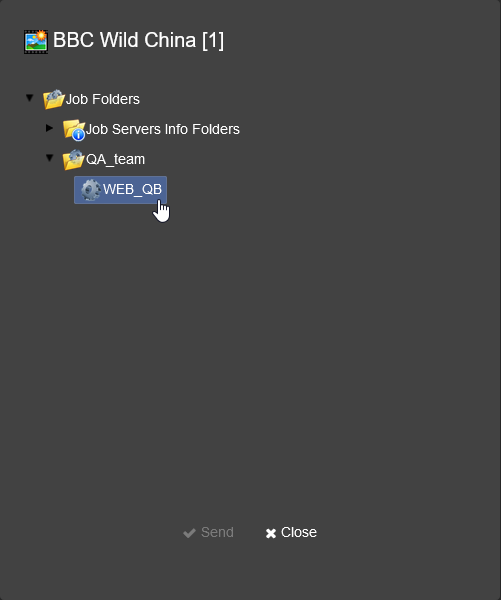Viewport: 501px width, 600px height.
Task: Click the Close X icon
Action: point(271,533)
